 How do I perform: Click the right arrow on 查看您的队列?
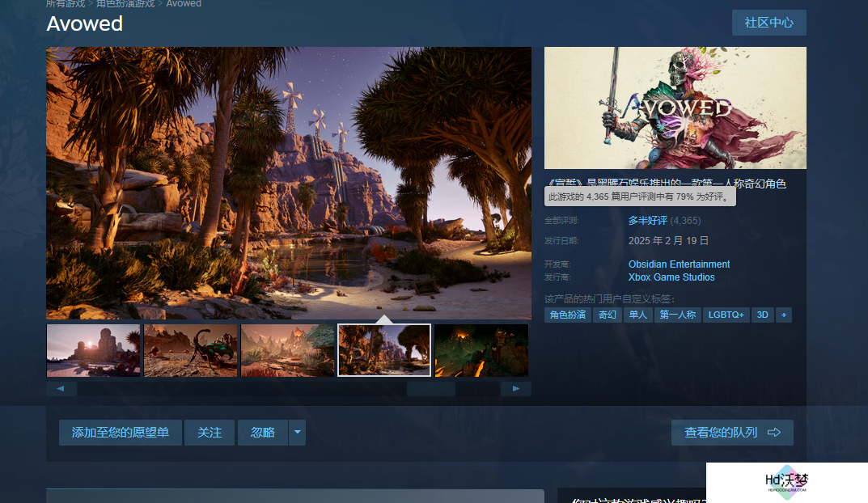[x=774, y=432]
